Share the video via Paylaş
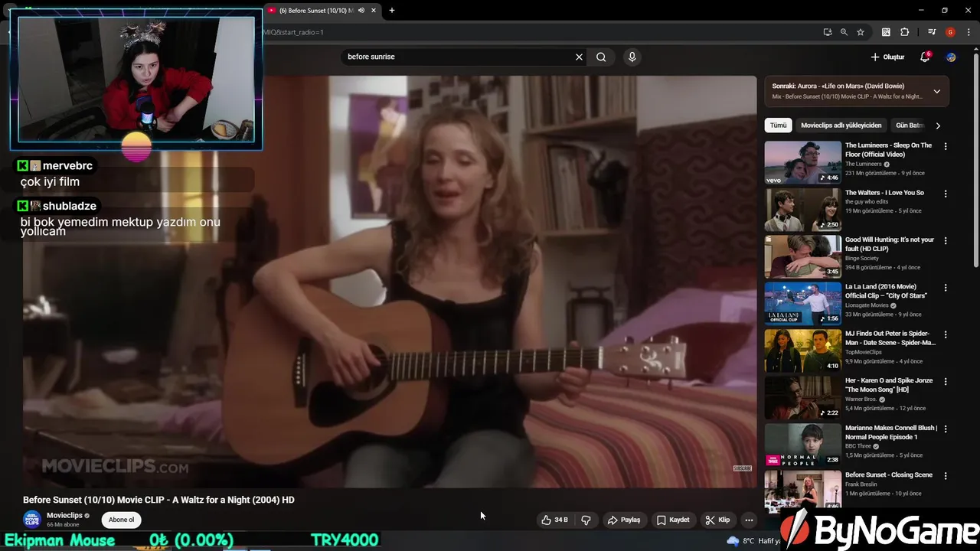The image size is (980, 551). pyautogui.click(x=623, y=520)
